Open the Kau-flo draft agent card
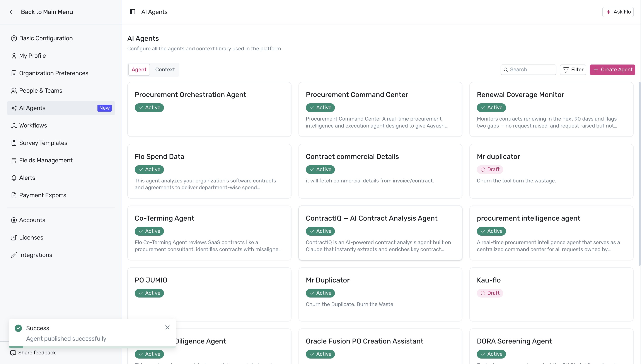The height and width of the screenshot is (364, 641). point(551,294)
